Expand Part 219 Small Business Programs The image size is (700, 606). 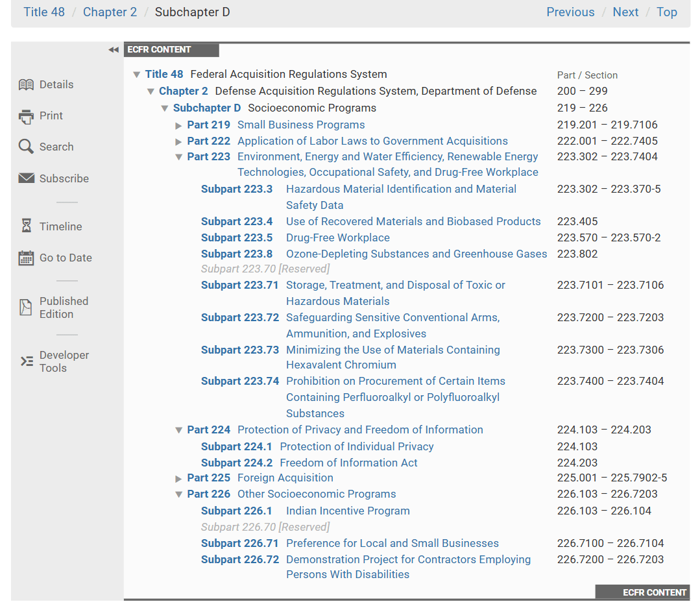click(178, 125)
